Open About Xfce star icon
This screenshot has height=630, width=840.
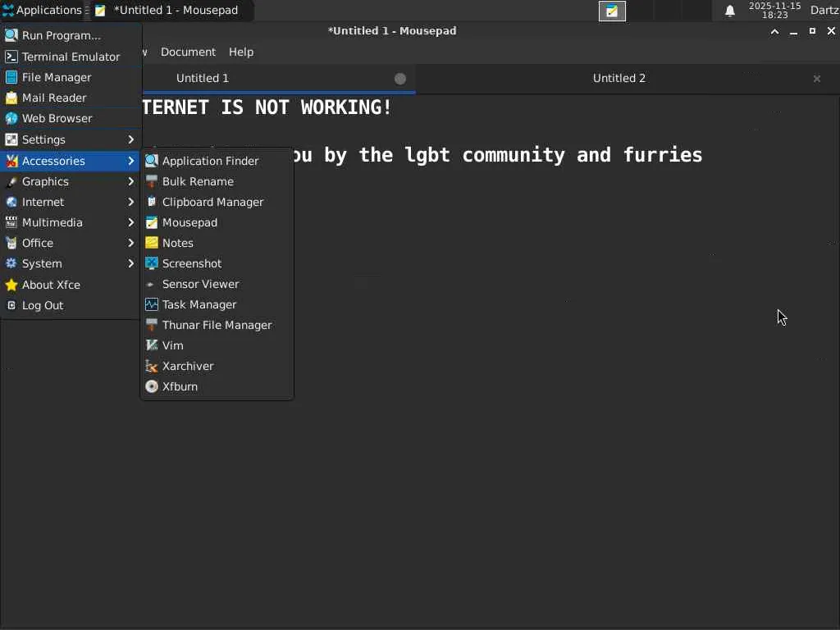11,285
